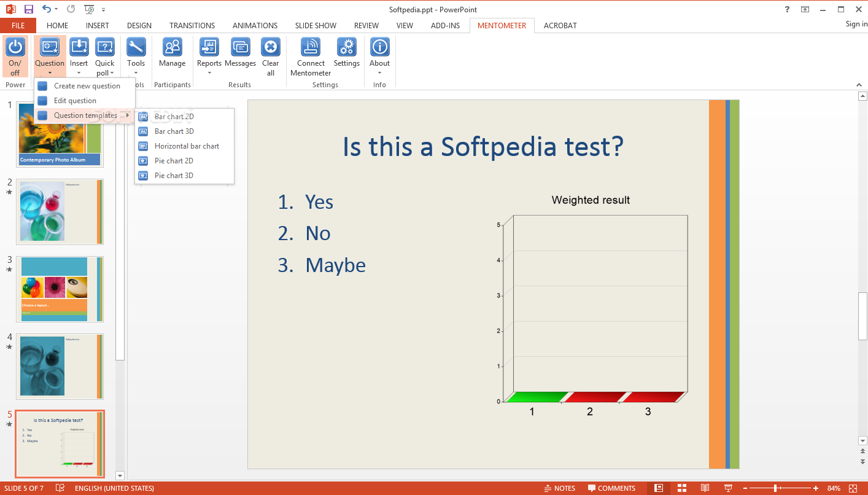Toggle Mentometer power On/off button
The width and height of the screenshot is (868, 495).
(15, 57)
